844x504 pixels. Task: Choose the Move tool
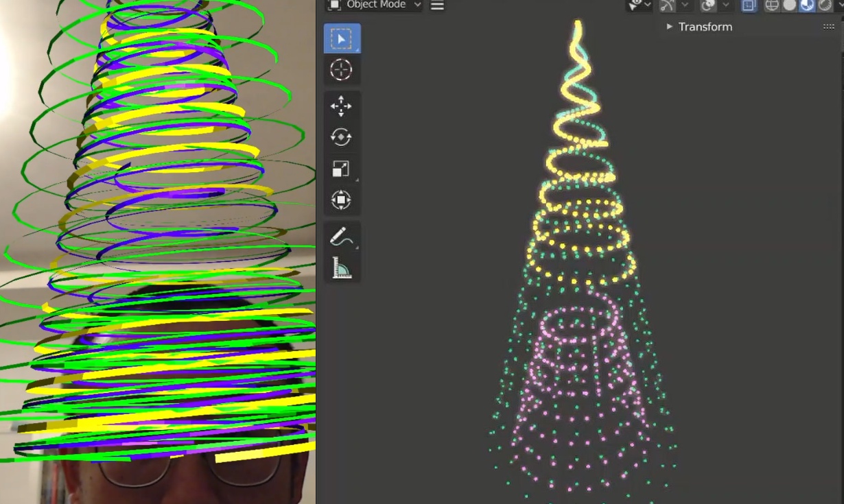(342, 106)
